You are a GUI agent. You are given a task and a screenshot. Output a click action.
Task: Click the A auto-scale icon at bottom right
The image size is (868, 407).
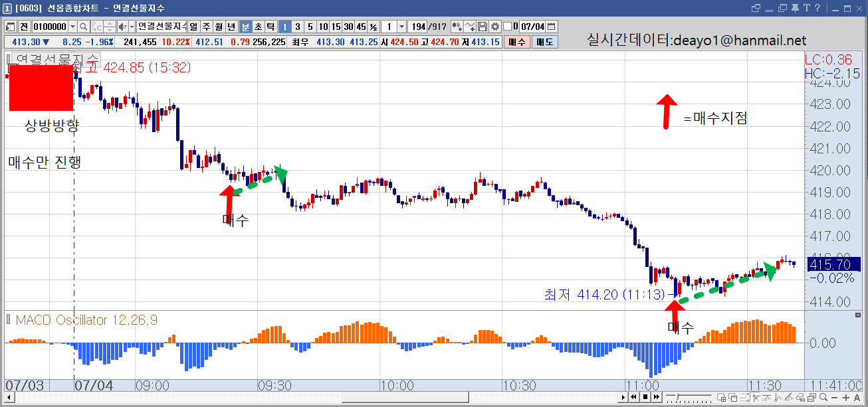(x=856, y=397)
